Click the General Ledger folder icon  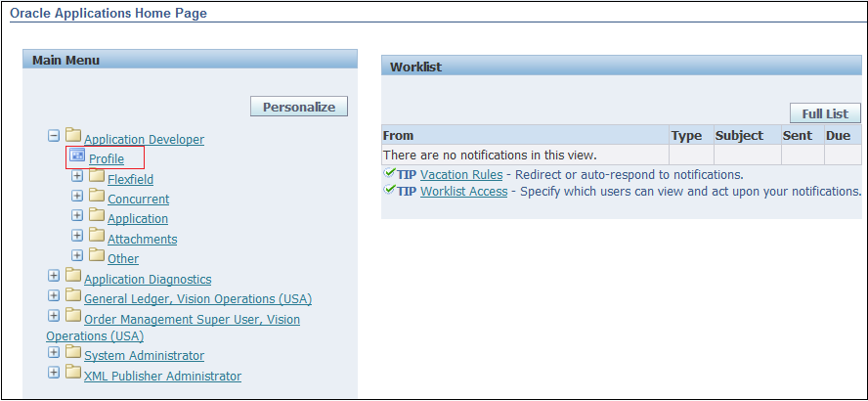tap(73, 294)
